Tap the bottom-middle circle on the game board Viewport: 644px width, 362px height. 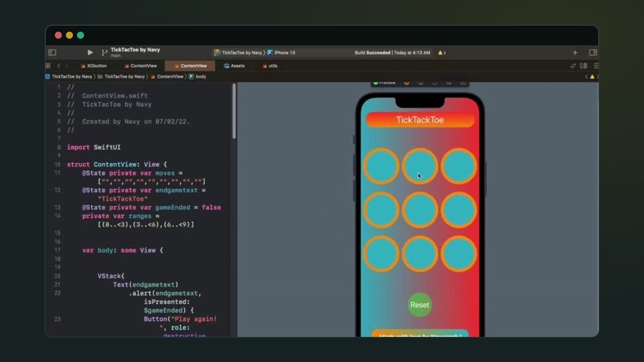click(420, 254)
